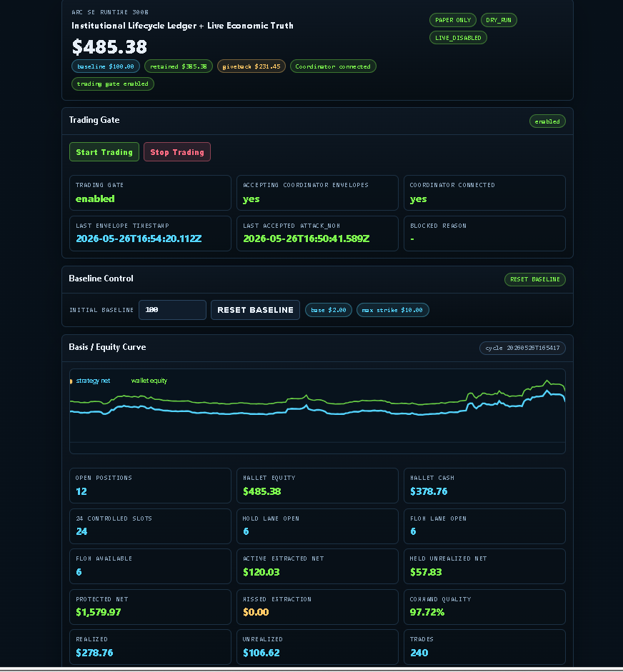Click the $485.38 headline total
Screen dimensions: 623x672
click(109, 46)
